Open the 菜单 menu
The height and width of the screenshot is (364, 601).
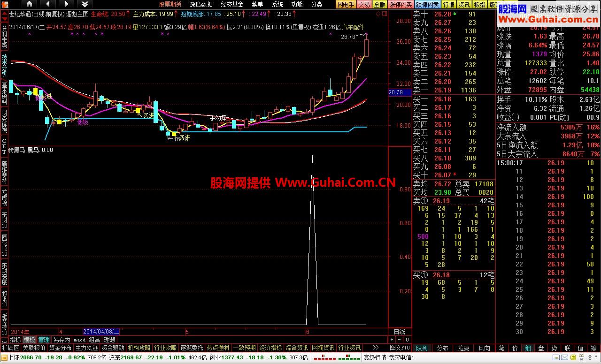(257, 4)
